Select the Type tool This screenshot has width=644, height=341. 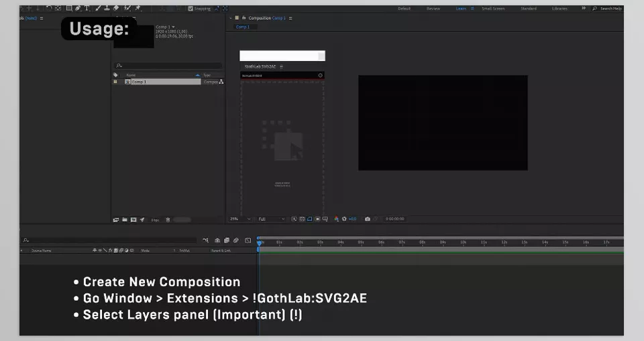point(87,8)
